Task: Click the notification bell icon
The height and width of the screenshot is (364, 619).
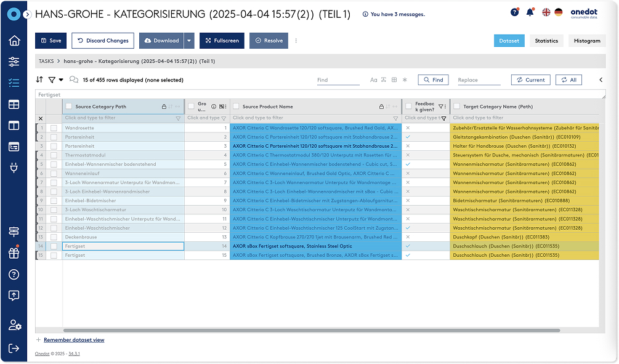Action: [530, 12]
